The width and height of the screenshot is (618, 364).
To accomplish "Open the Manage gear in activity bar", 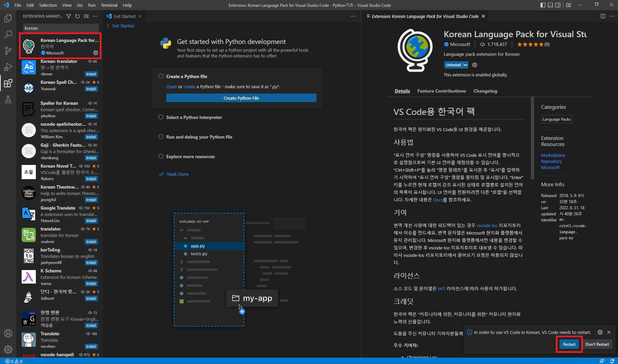I will (8, 349).
